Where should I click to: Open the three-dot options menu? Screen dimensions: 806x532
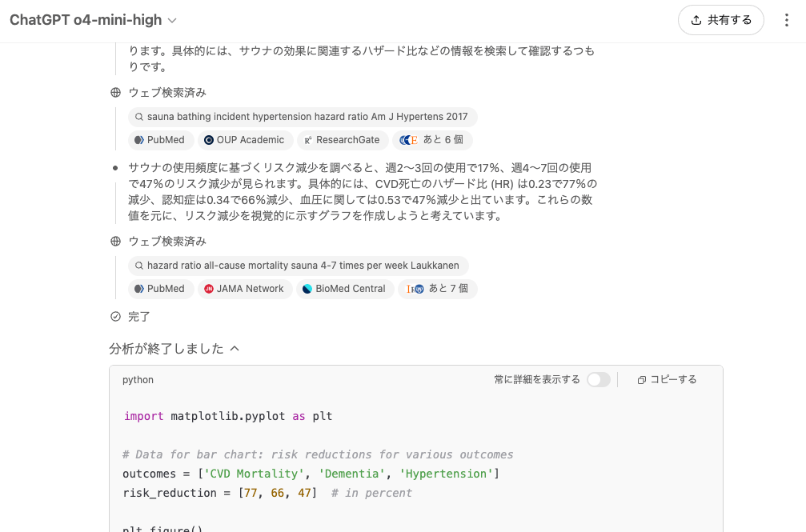click(787, 20)
